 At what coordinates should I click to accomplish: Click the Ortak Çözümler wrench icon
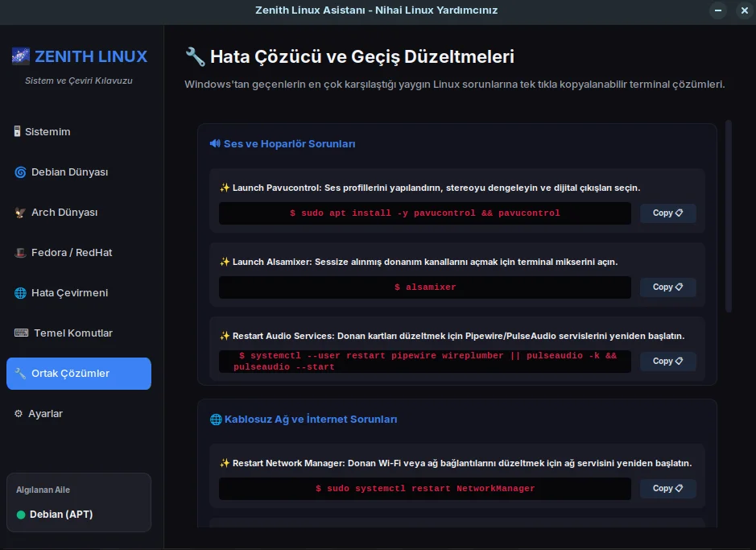(20, 374)
